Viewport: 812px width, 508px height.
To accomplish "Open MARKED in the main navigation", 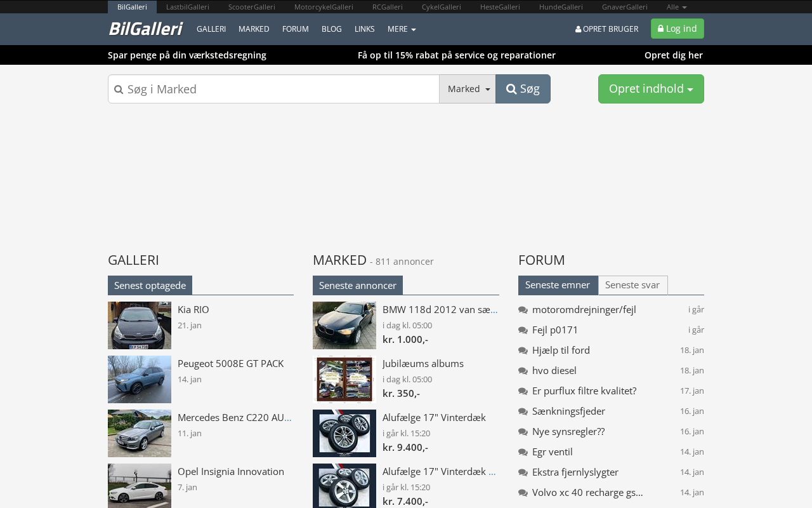I will coord(254,29).
